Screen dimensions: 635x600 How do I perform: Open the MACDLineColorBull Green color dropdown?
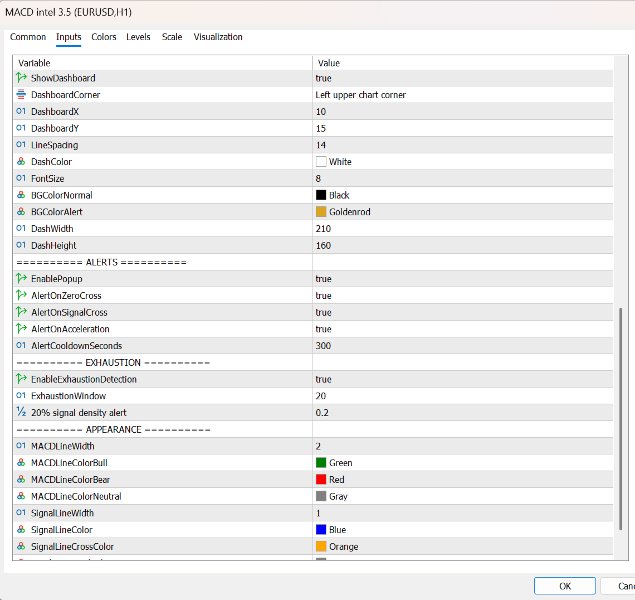[x=463, y=463]
